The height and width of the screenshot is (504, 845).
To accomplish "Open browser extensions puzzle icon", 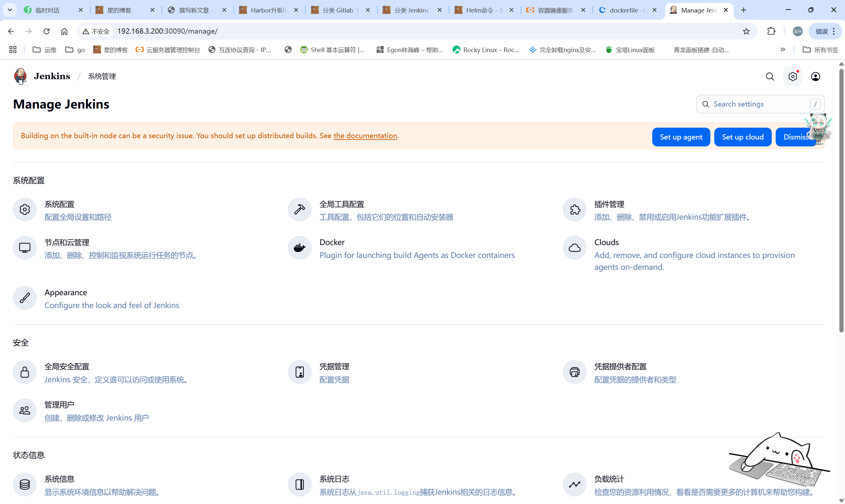I will pyautogui.click(x=771, y=31).
